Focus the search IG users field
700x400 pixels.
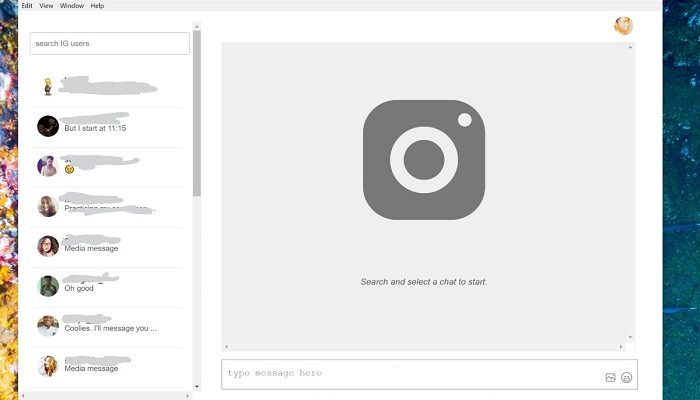coord(110,43)
